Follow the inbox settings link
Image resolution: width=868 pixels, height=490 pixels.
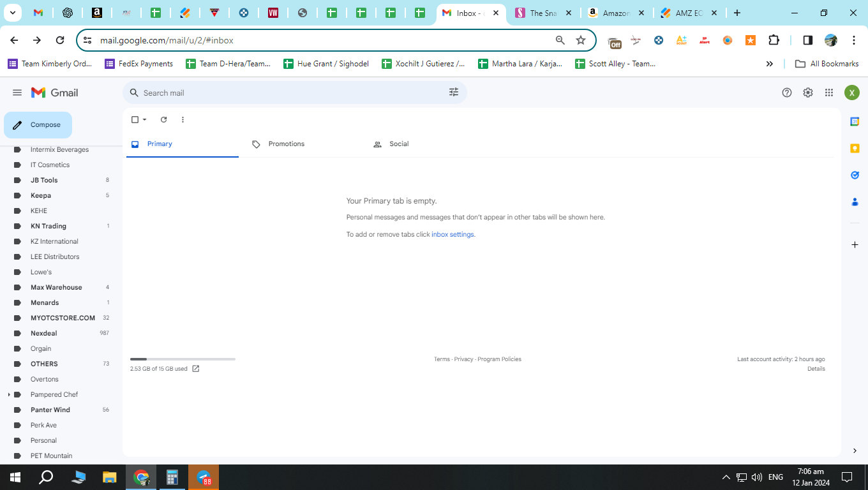pyautogui.click(x=453, y=234)
